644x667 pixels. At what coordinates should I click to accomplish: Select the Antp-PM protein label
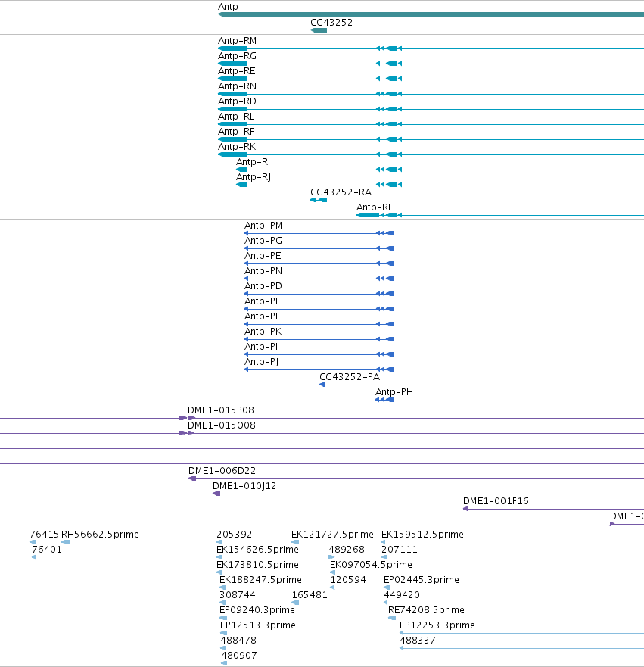[263, 226]
